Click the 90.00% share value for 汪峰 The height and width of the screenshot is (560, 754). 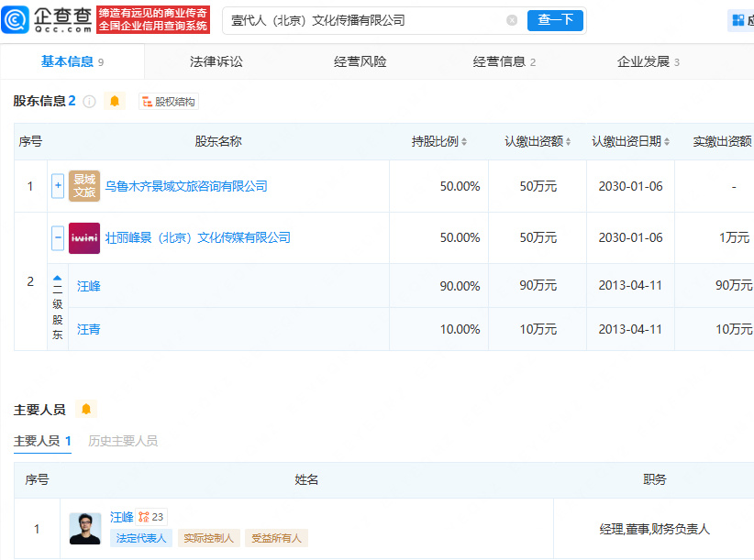click(460, 286)
